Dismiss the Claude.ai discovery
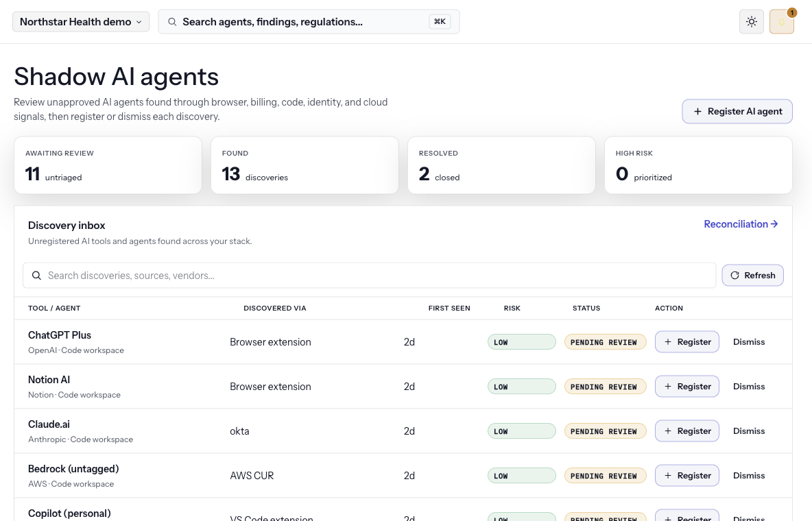This screenshot has width=812, height=521. tap(749, 431)
